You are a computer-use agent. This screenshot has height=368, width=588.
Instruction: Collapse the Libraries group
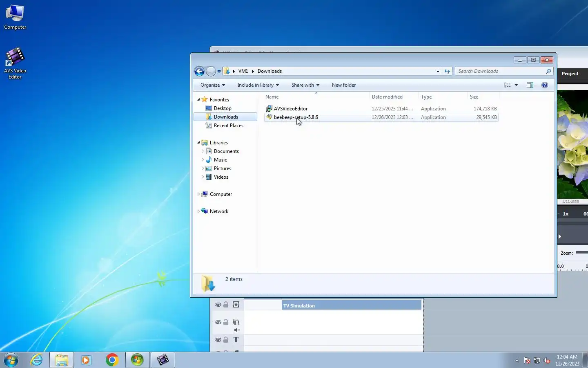pos(199,143)
